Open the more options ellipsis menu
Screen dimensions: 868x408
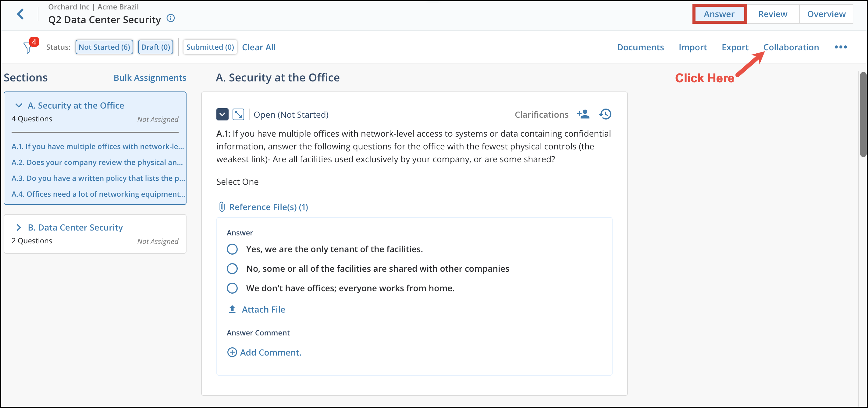[841, 47]
